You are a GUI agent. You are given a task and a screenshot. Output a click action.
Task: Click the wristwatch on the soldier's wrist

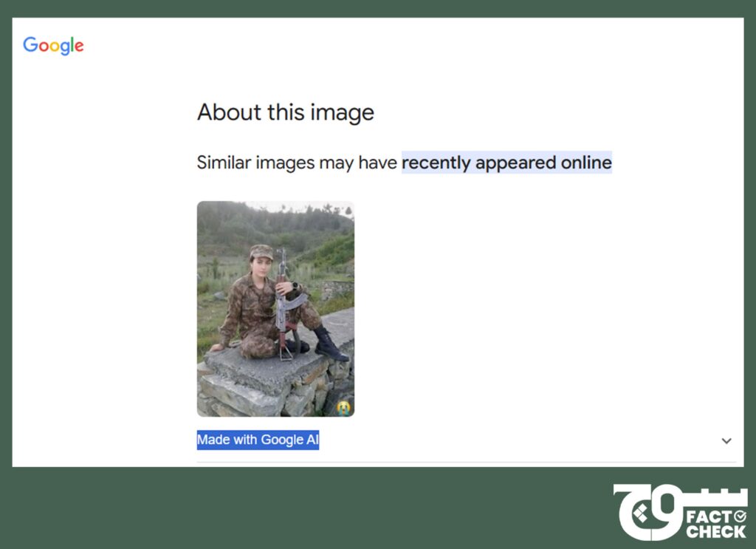click(295, 285)
